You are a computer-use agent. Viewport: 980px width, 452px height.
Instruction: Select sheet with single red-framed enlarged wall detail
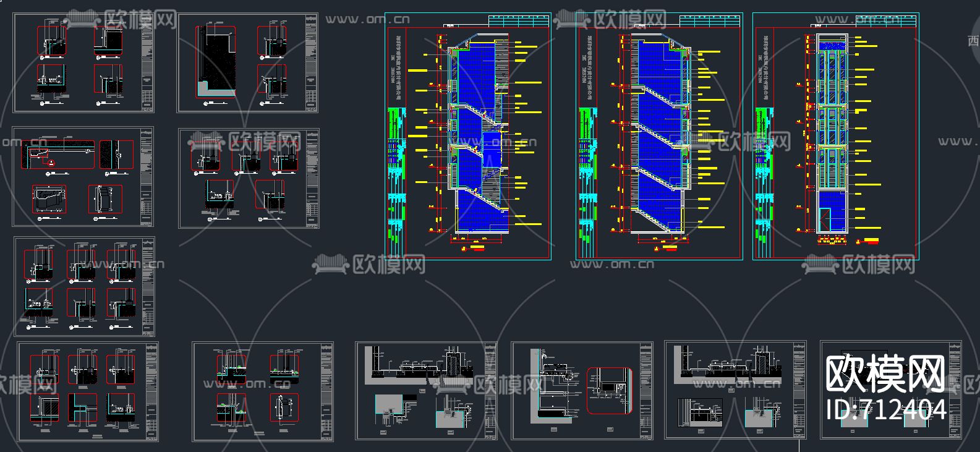pos(582,391)
